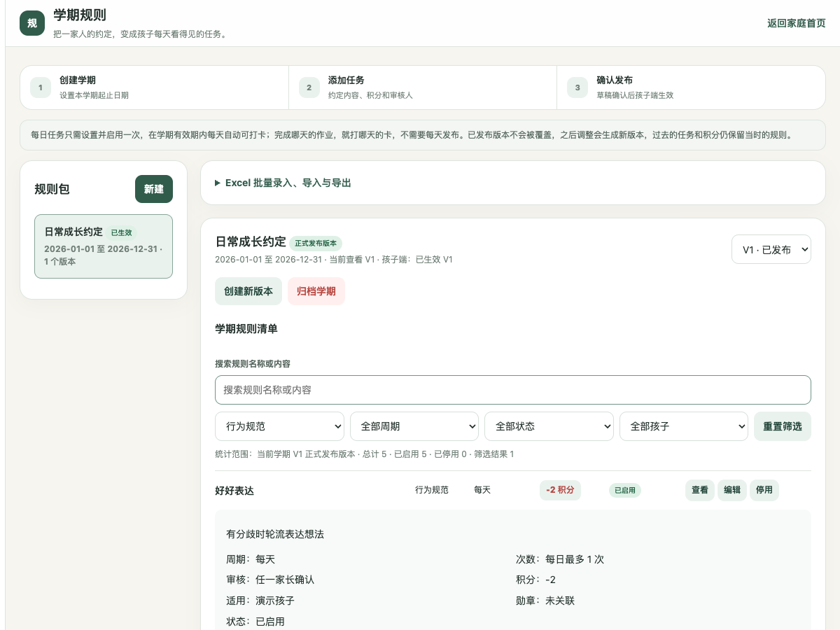The width and height of the screenshot is (840, 630).
Task: Open the 全部状态 filter dropdown
Action: pyautogui.click(x=549, y=426)
